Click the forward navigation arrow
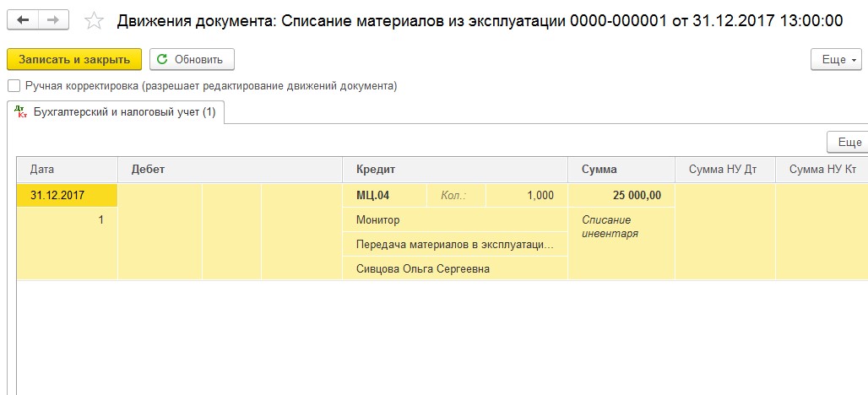Screen dimensions: 868x395 (53, 19)
